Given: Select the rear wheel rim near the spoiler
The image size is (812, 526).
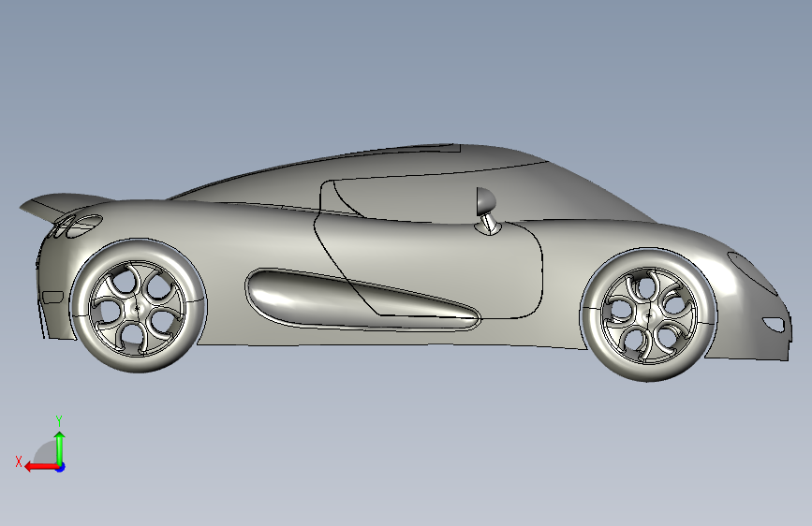Looking at the screenshot, I should (x=138, y=308).
